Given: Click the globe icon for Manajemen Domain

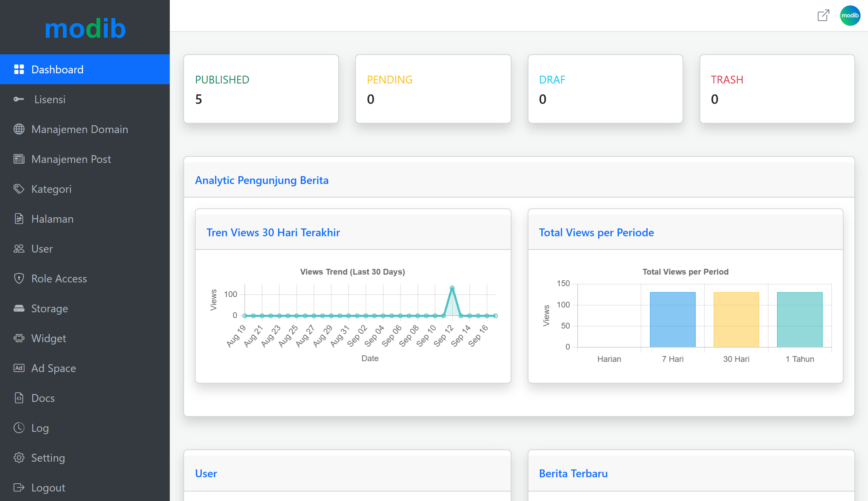Looking at the screenshot, I should [19, 129].
